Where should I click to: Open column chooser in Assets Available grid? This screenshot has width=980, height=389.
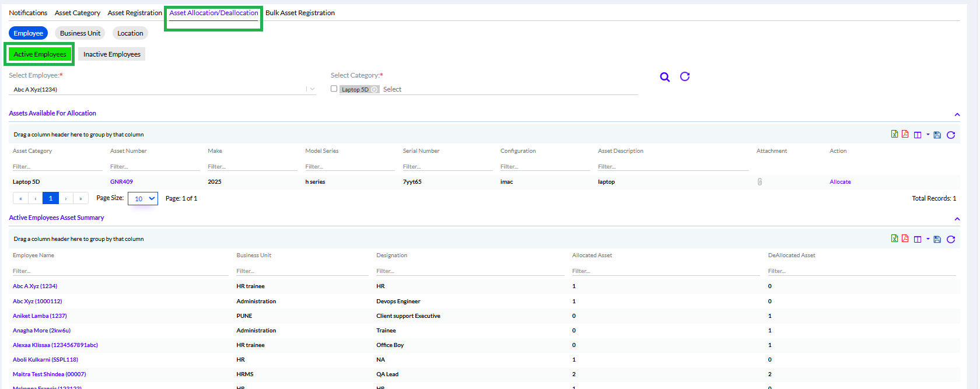pyautogui.click(x=918, y=135)
